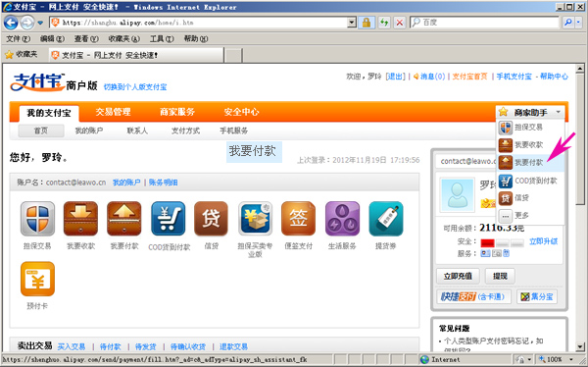The width and height of the screenshot is (588, 367).
Task: Expand the address bar URL dropdown
Action: pos(352,23)
